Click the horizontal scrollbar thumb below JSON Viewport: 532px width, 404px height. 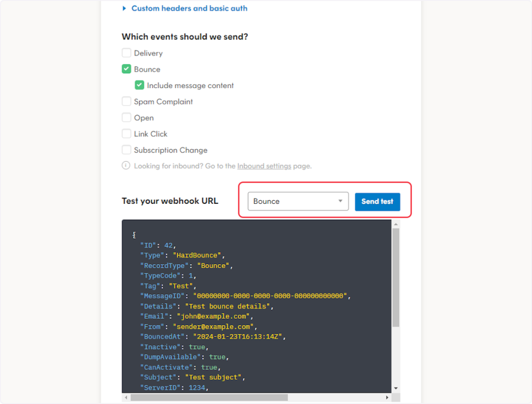point(208,397)
